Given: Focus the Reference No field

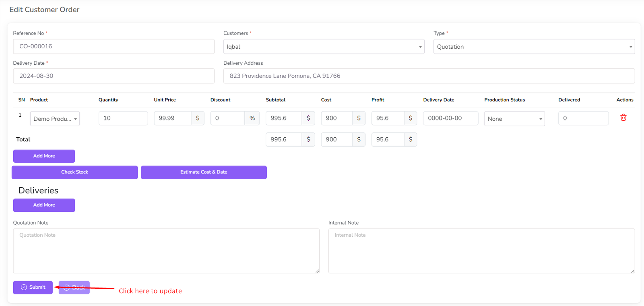Looking at the screenshot, I should click(114, 47).
